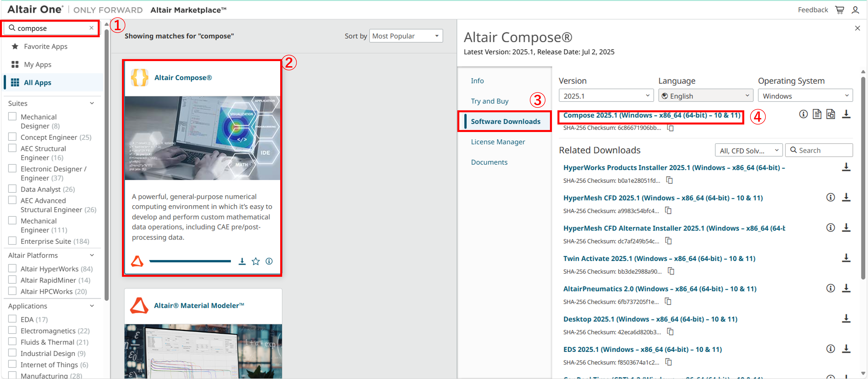The width and height of the screenshot is (868, 379).
Task: Open the Operating System dropdown
Action: tap(805, 96)
